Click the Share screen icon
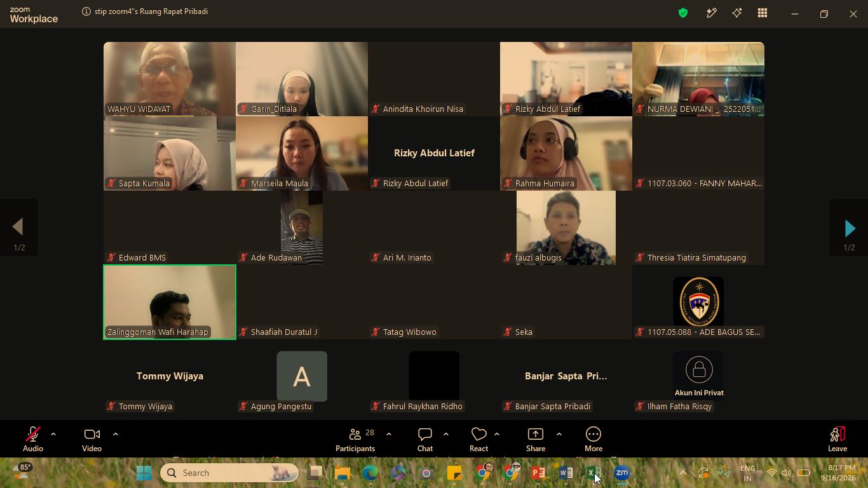 (x=536, y=439)
